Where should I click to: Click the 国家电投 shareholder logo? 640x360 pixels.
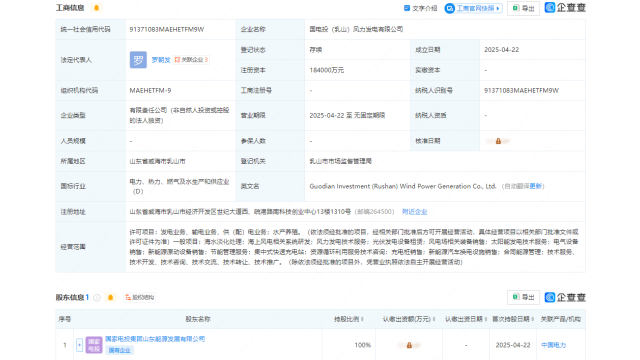[94, 345]
